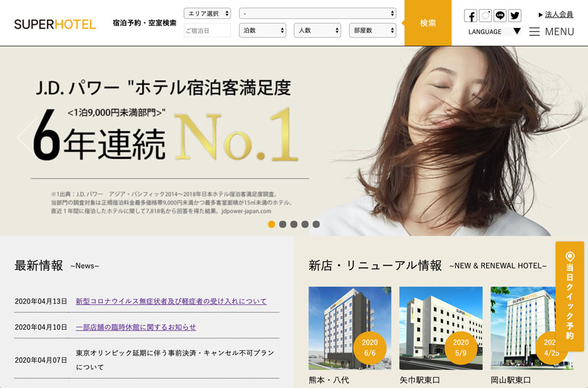Open news link 新型コロナウイルス無症状者及び軽症者の受け入れについて
This screenshot has height=388, width=588.
pyautogui.click(x=171, y=301)
